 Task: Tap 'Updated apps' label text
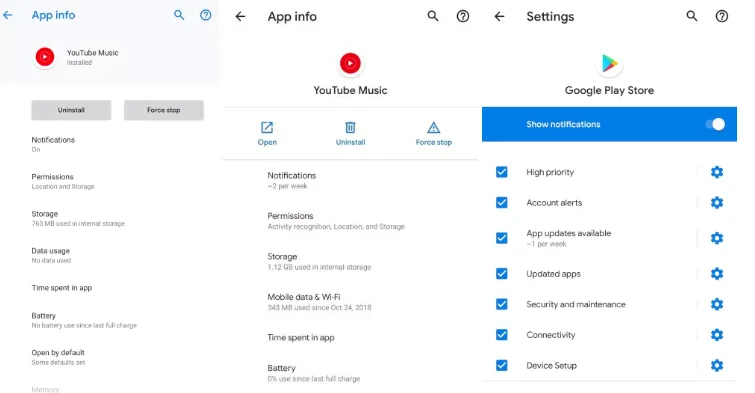pyautogui.click(x=553, y=274)
